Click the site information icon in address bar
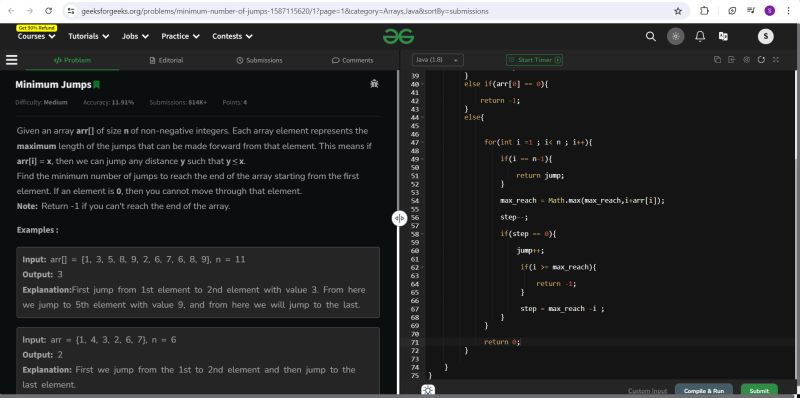This screenshot has height=398, width=800. (71, 11)
